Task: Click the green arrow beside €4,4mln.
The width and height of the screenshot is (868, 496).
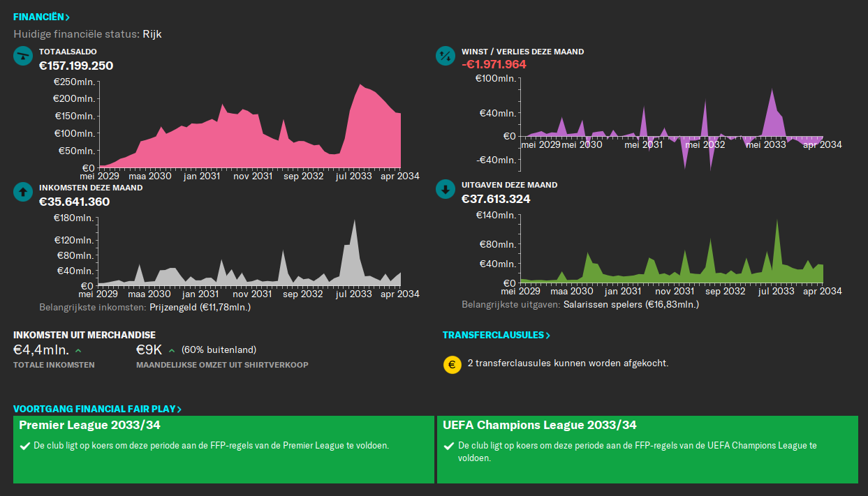Action: click(x=78, y=350)
